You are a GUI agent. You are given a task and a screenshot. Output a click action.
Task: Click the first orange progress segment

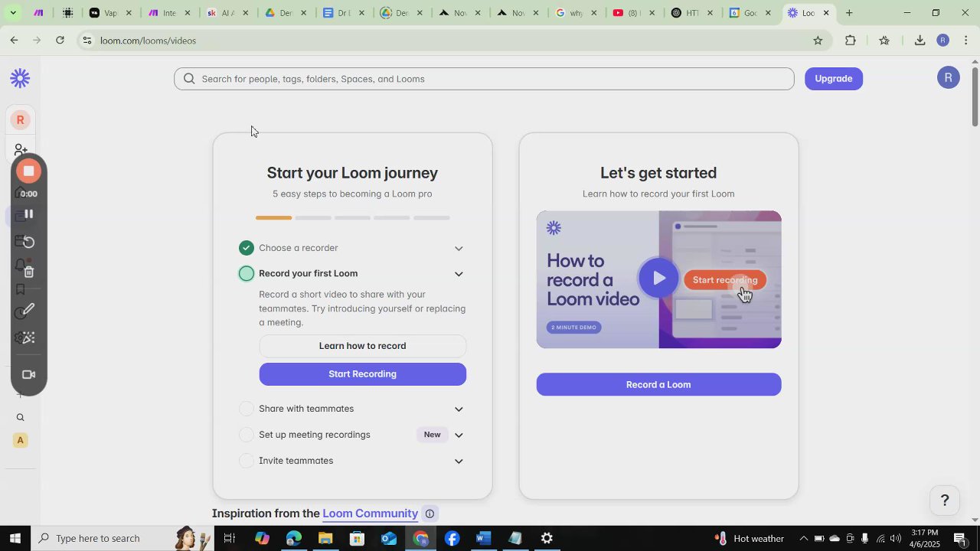[x=273, y=218]
